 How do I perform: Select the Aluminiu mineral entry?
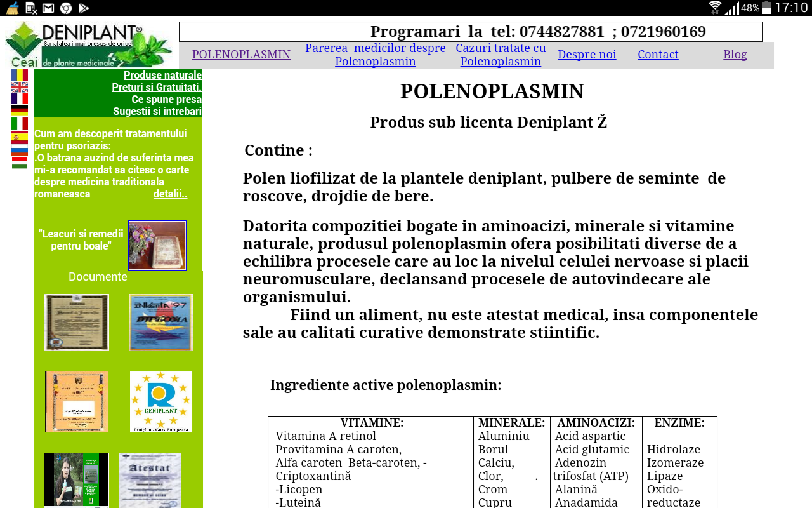(504, 436)
